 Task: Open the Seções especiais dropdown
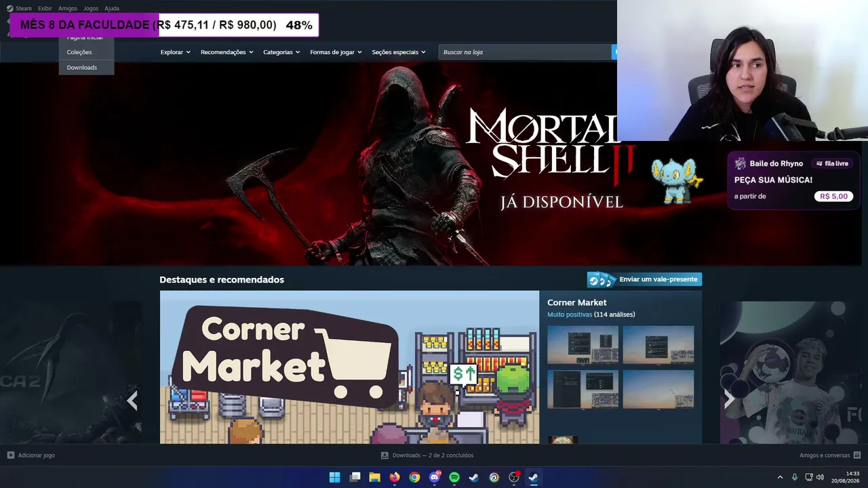(x=399, y=52)
